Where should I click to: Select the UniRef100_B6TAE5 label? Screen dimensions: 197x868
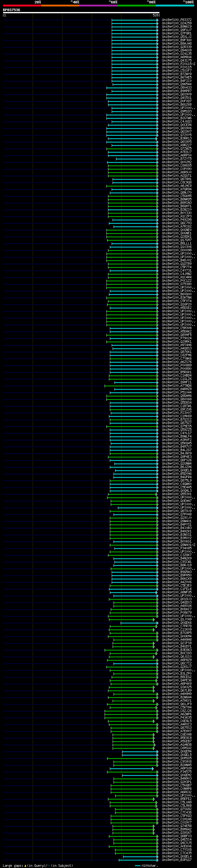(176, 78)
